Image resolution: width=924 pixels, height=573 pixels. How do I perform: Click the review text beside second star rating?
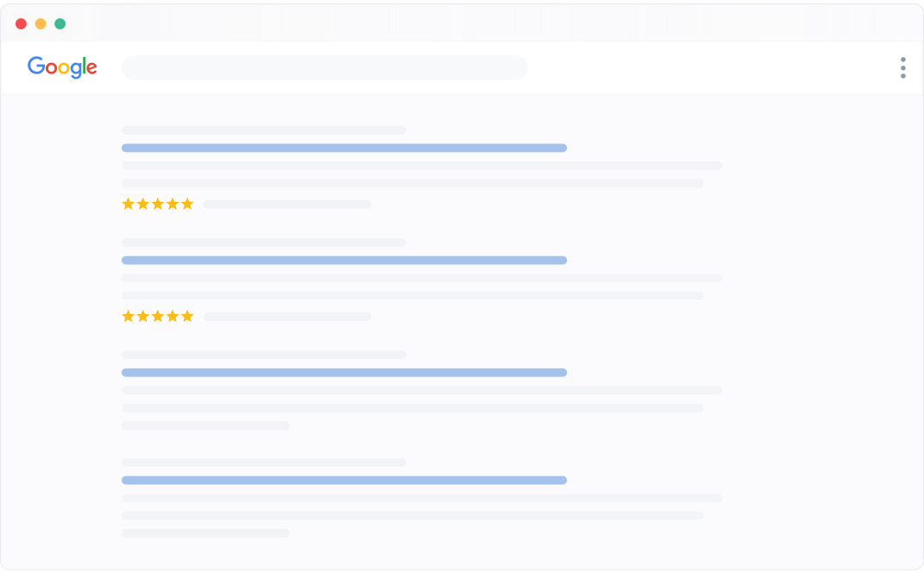tap(287, 317)
